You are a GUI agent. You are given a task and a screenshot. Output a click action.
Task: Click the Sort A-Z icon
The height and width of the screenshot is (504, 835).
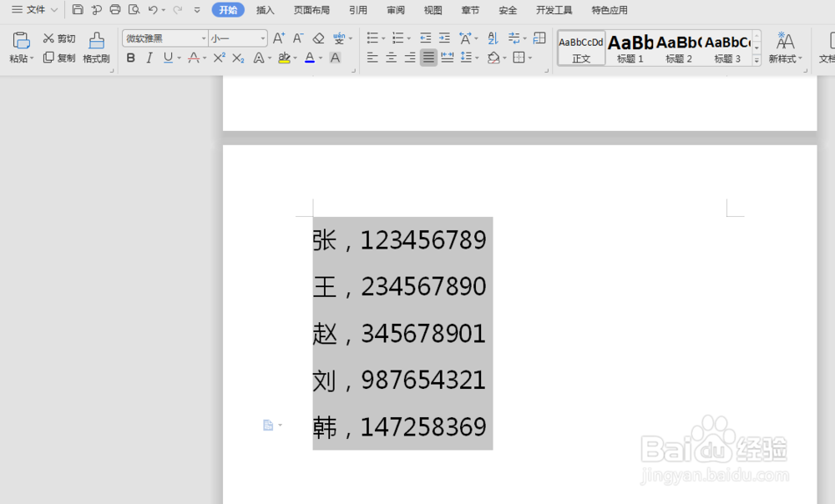pos(493,38)
